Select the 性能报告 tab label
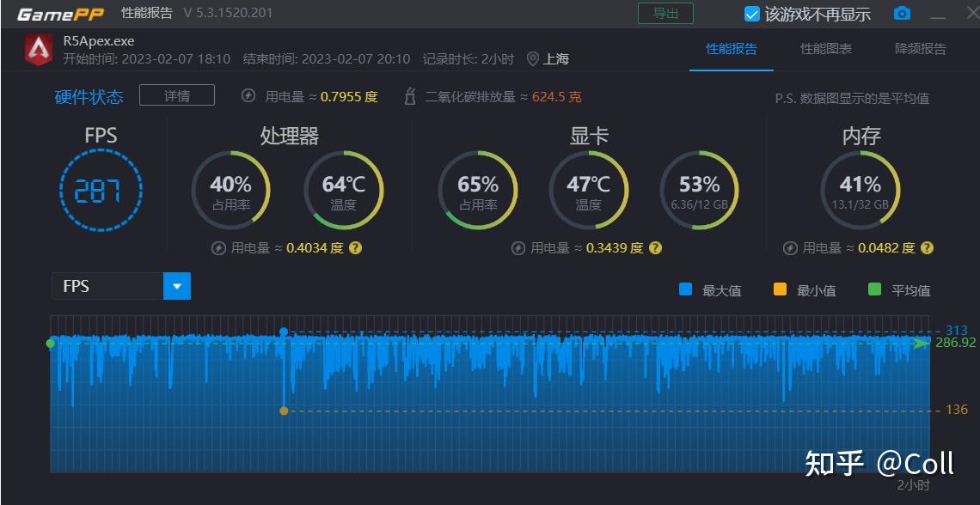Viewport: 980px width, 505px height. (732, 50)
